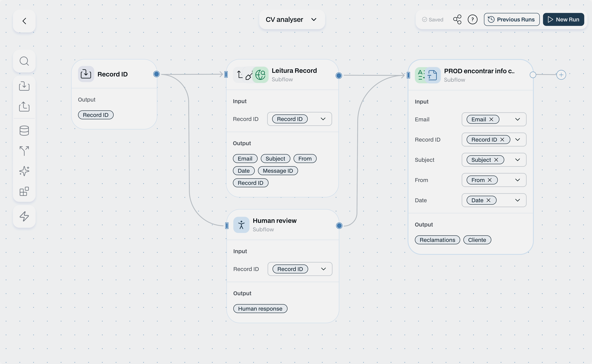Remove the Date tag with its X
Viewport: 592px width, 364px height.
coord(488,200)
